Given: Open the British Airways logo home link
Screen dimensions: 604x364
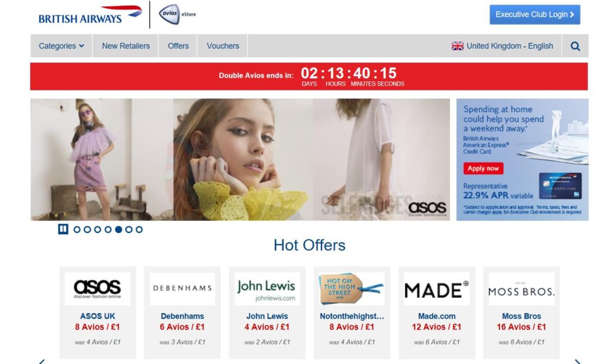Looking at the screenshot, I should click(90, 15).
